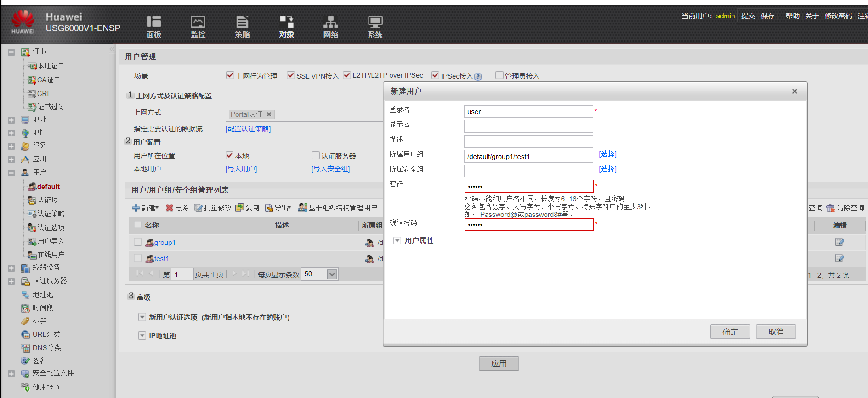This screenshot has width=868, height=398.
Task: Click the 健康检查 sidebar icon
Action: (x=25, y=387)
